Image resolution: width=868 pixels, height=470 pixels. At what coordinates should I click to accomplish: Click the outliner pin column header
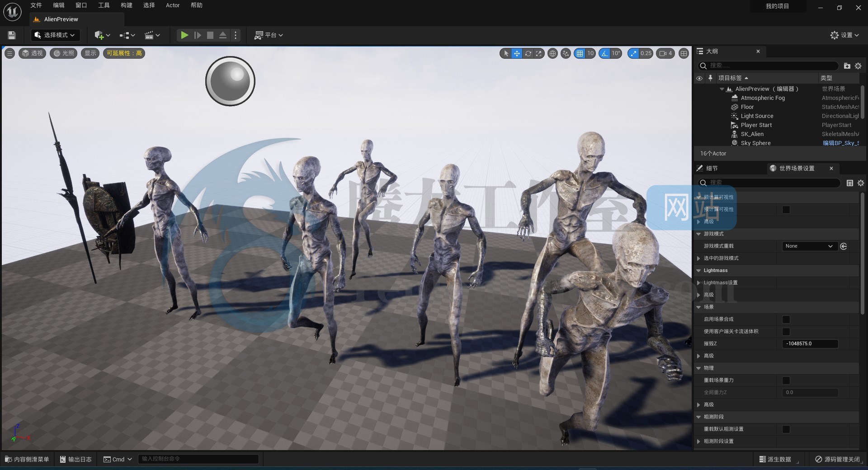pos(710,78)
